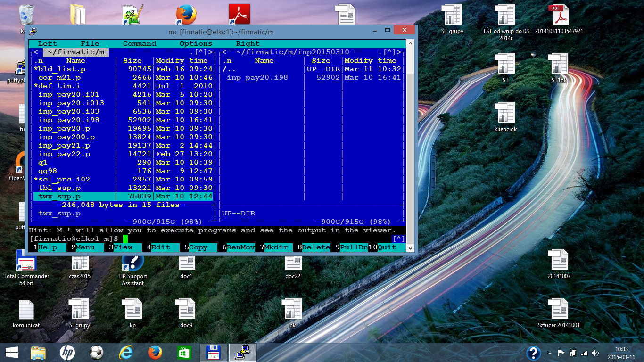Open the Options menu in mc
Image resolution: width=644 pixels, height=362 pixels.
pos(196,43)
